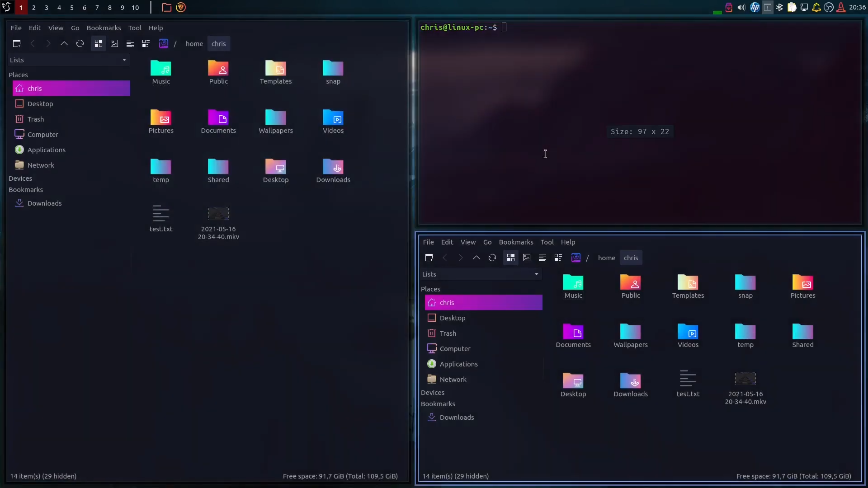Go up one directory level
The height and width of the screenshot is (488, 868).
click(x=64, y=43)
